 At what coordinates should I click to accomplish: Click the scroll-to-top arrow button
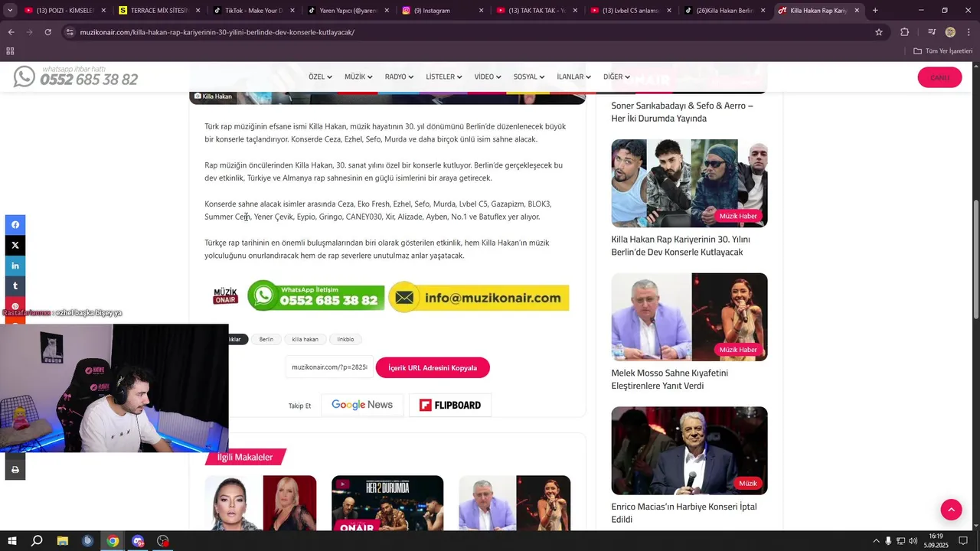point(951,510)
